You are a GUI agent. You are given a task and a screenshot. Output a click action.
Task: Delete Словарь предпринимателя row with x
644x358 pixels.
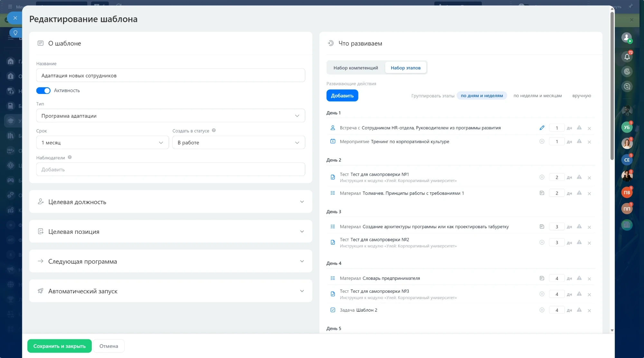tap(589, 279)
